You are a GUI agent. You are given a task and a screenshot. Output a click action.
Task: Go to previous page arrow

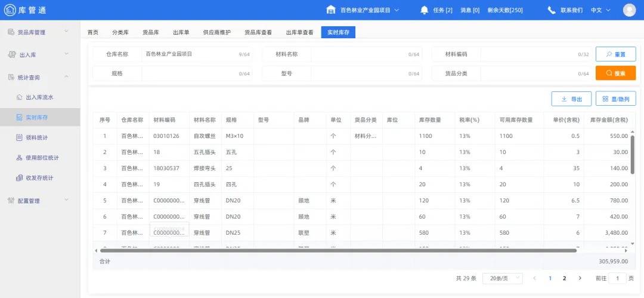(534, 278)
